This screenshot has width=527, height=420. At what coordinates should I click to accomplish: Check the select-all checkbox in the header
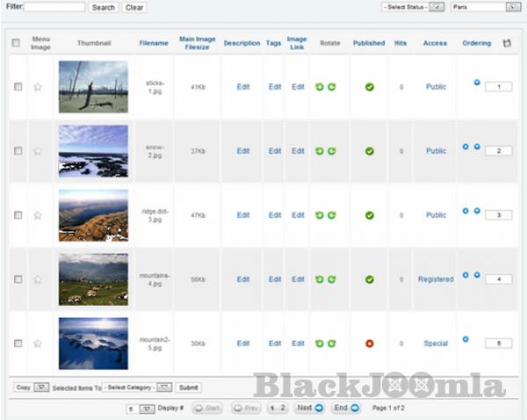click(17, 43)
